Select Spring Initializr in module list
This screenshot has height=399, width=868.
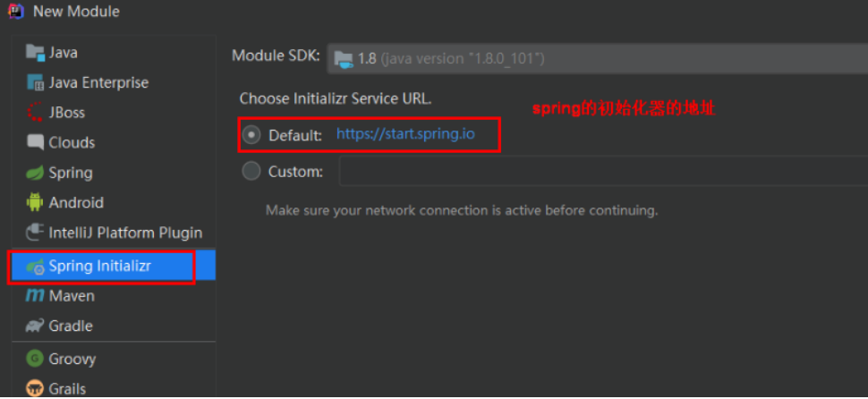(x=99, y=266)
